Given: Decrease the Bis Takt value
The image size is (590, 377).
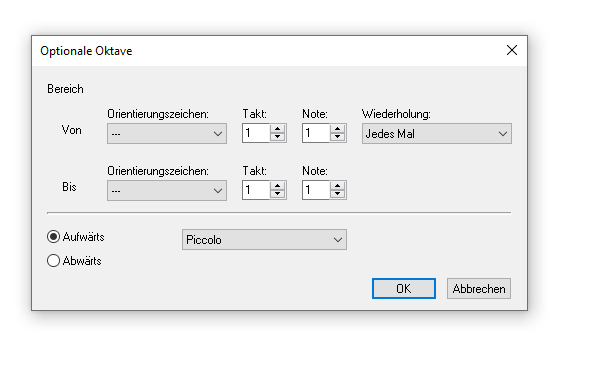Looking at the screenshot, I should coord(278,194).
